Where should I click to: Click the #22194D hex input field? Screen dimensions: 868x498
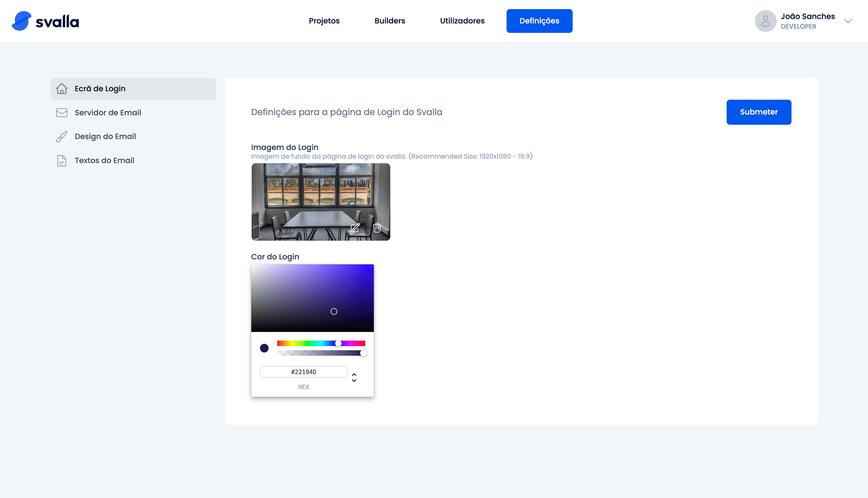click(x=303, y=372)
